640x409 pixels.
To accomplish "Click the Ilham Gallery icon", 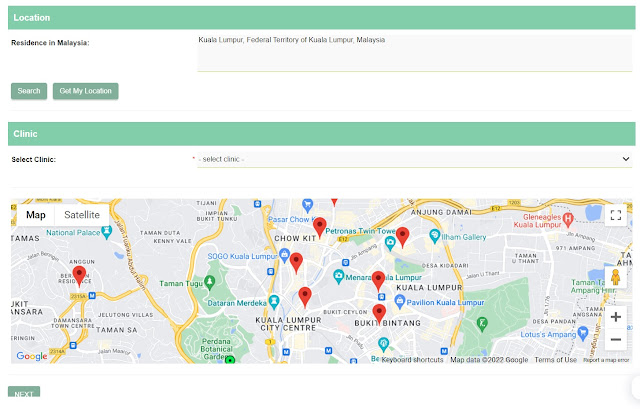I will pyautogui.click(x=435, y=236).
